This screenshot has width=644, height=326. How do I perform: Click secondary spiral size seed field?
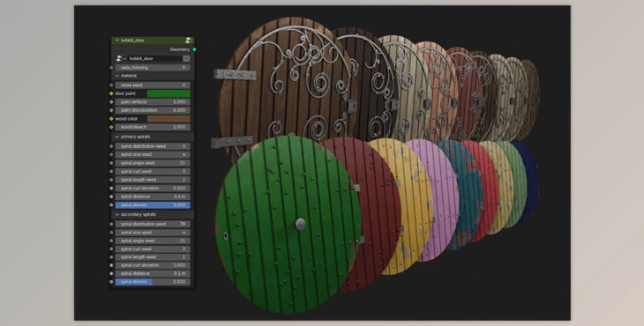[153, 233]
